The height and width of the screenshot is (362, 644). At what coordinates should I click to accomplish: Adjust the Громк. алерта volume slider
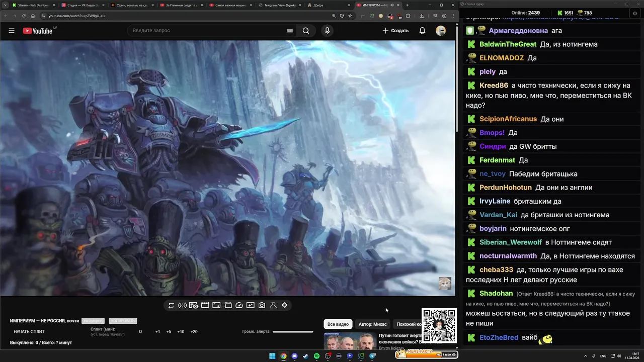point(293,332)
